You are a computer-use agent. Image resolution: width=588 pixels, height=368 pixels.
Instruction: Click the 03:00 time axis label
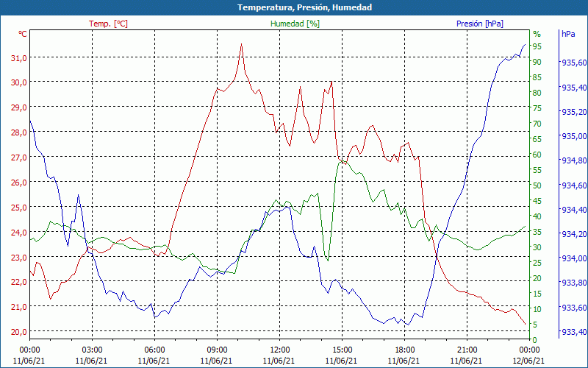(x=92, y=350)
